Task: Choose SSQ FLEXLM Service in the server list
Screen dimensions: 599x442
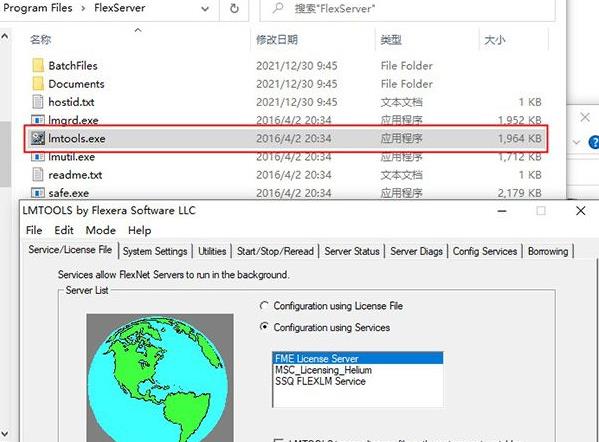Action: point(320,381)
